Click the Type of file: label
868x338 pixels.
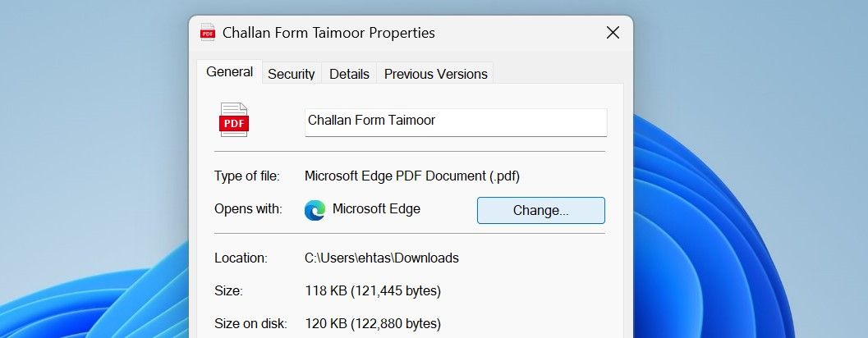click(246, 176)
